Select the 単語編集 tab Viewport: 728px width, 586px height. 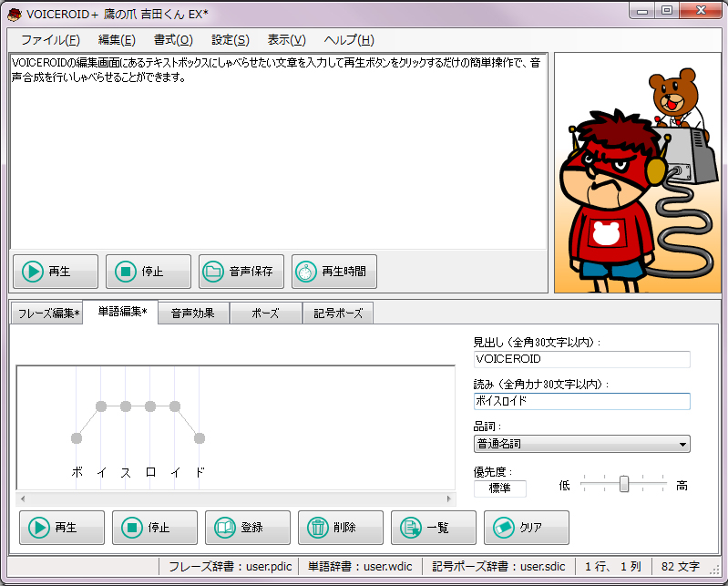[120, 312]
